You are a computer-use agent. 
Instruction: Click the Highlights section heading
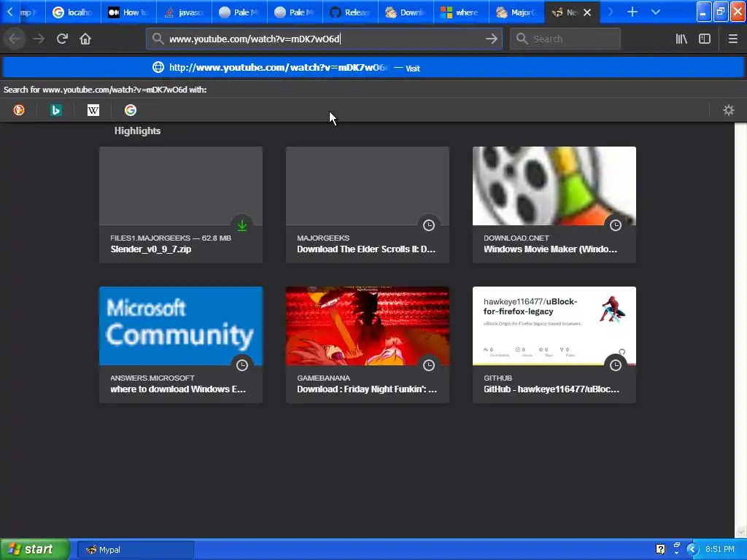pos(137,131)
